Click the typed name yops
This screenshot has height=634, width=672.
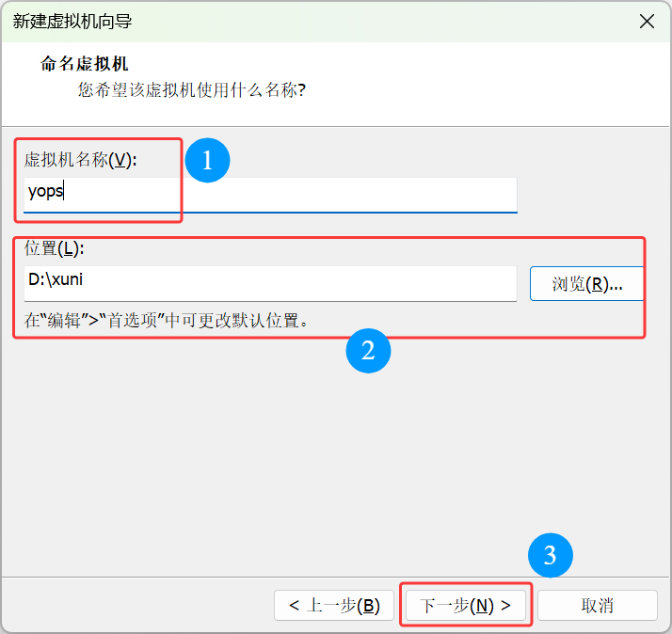[45, 192]
